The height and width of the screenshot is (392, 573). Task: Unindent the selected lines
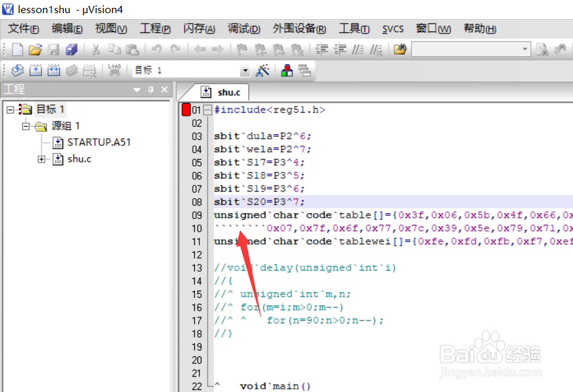tap(340, 49)
